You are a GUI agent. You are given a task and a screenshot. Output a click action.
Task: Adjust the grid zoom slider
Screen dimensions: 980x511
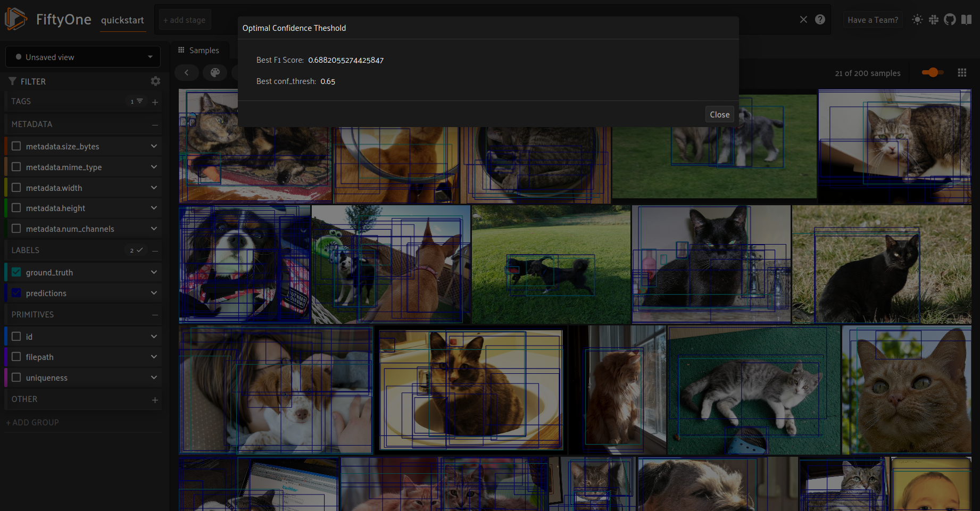point(932,72)
